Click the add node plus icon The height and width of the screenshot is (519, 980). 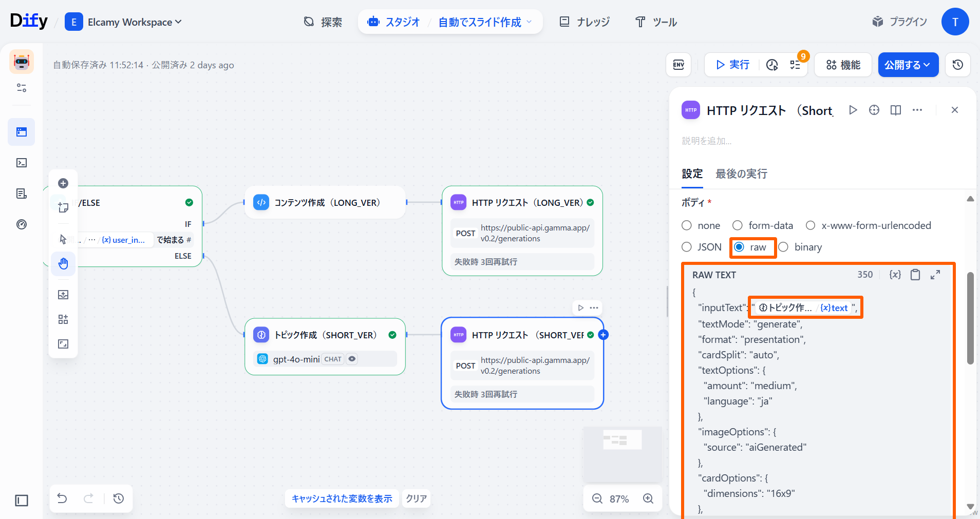(63, 183)
